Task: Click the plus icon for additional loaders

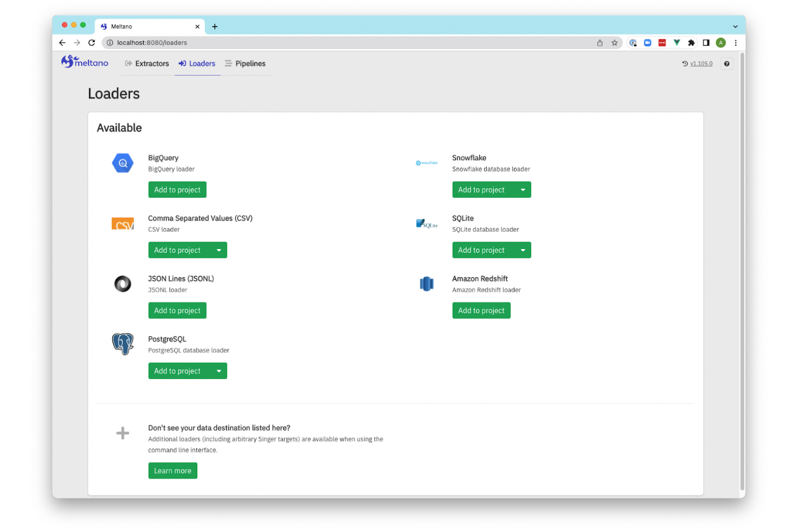Action: click(122, 432)
